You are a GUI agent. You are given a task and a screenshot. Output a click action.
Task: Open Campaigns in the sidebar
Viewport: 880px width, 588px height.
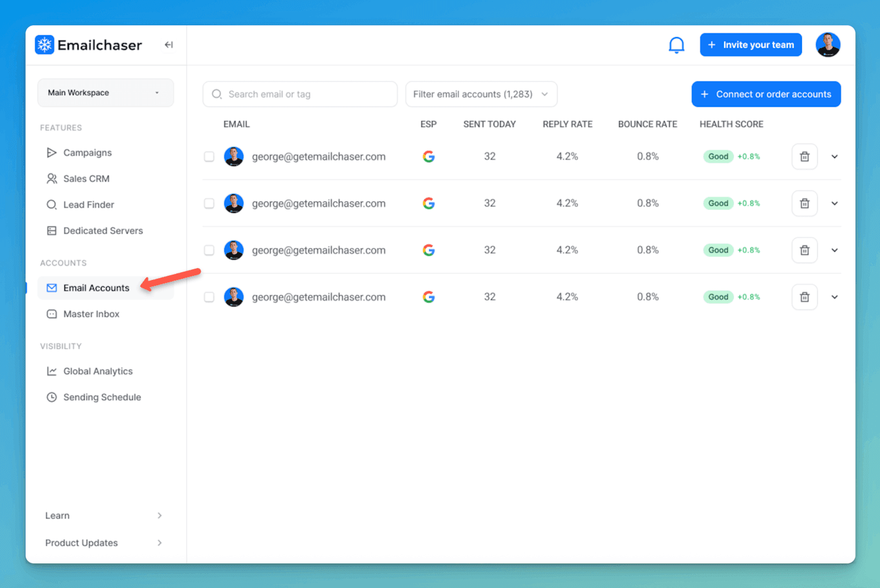pos(87,153)
